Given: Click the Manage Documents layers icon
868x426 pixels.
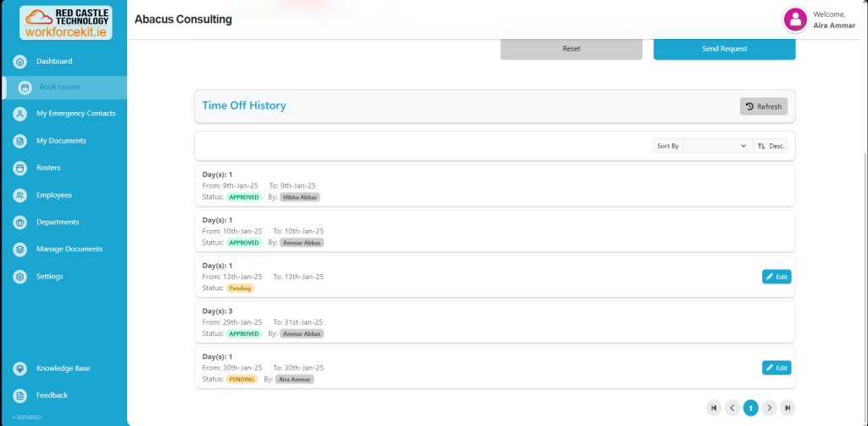Looking at the screenshot, I should [20, 249].
